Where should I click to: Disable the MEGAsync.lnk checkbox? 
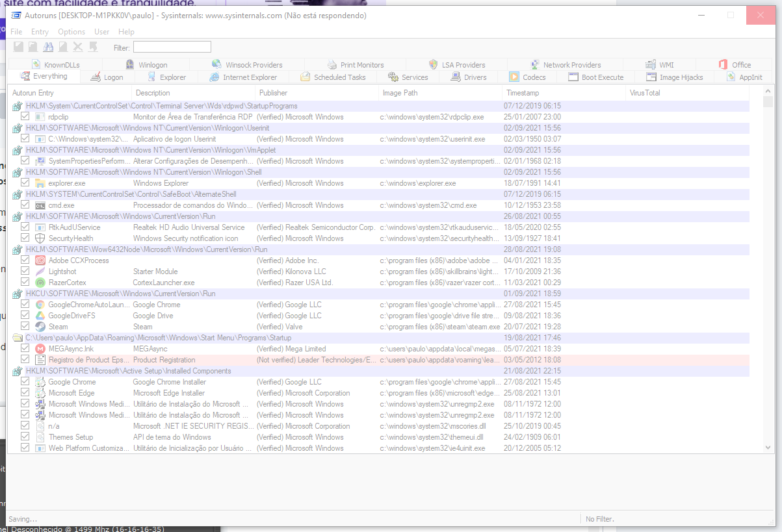pos(25,349)
